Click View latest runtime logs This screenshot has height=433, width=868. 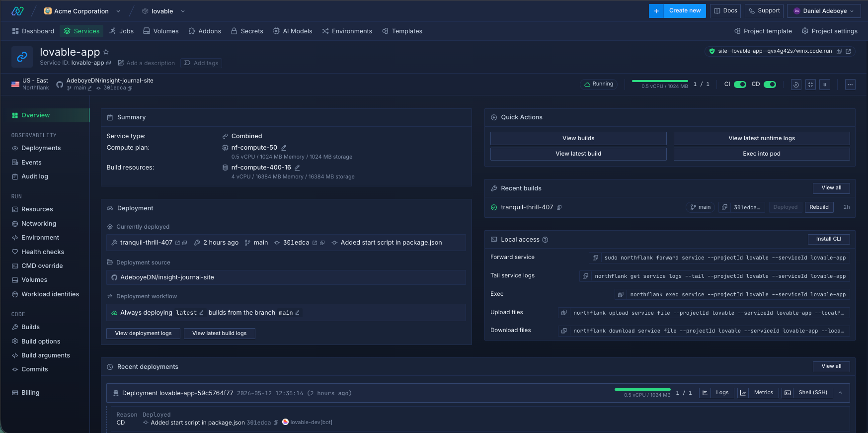tap(762, 138)
